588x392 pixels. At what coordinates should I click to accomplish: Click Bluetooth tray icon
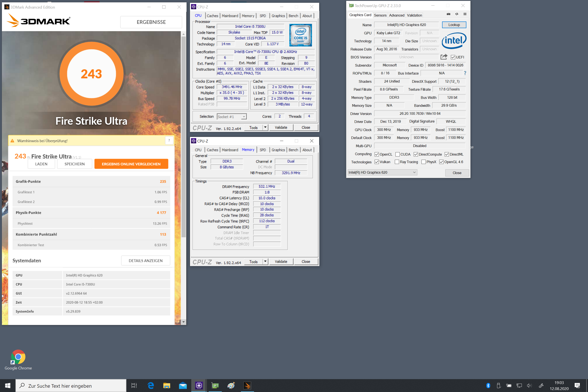tap(488, 385)
